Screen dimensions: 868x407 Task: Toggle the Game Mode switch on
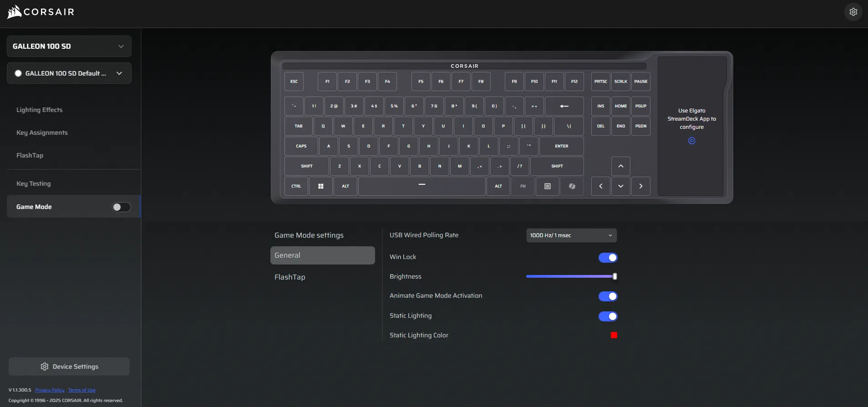coord(122,207)
